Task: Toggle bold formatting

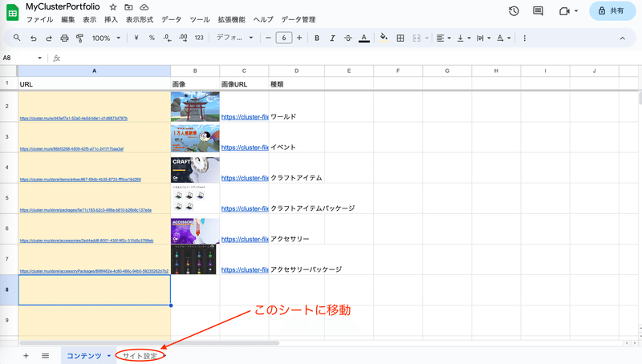Action: pos(316,38)
